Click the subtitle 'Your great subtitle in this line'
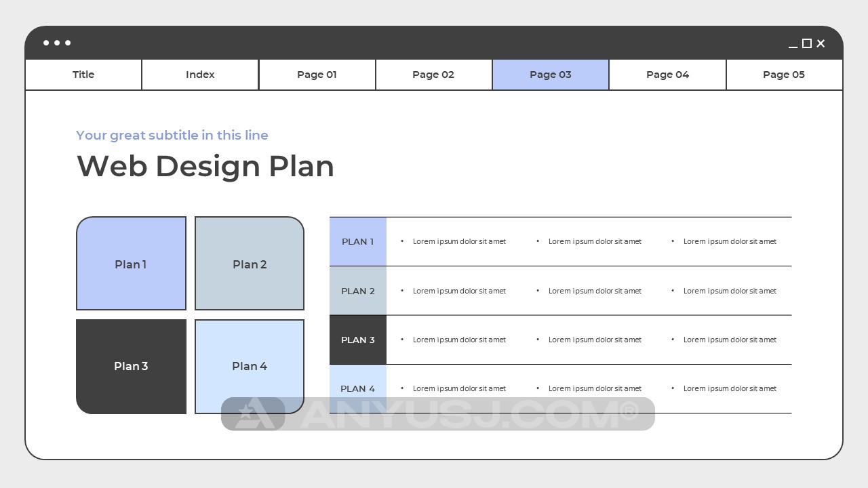 pos(172,136)
